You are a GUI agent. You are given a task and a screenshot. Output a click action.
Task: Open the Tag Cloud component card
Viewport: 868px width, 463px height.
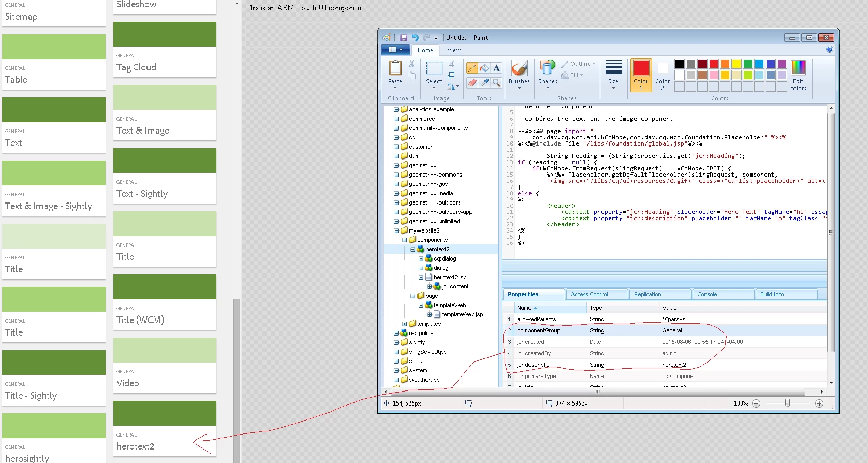[x=165, y=49]
